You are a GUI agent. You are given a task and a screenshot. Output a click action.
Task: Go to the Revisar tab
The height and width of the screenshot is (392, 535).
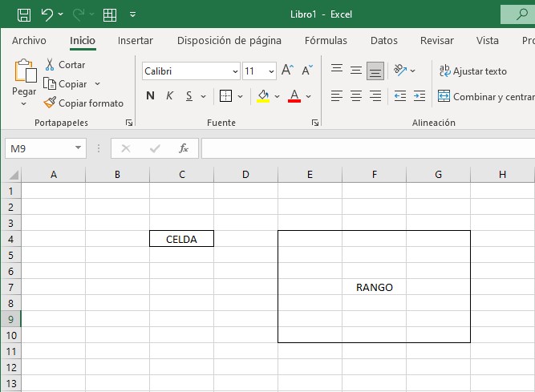coord(437,41)
